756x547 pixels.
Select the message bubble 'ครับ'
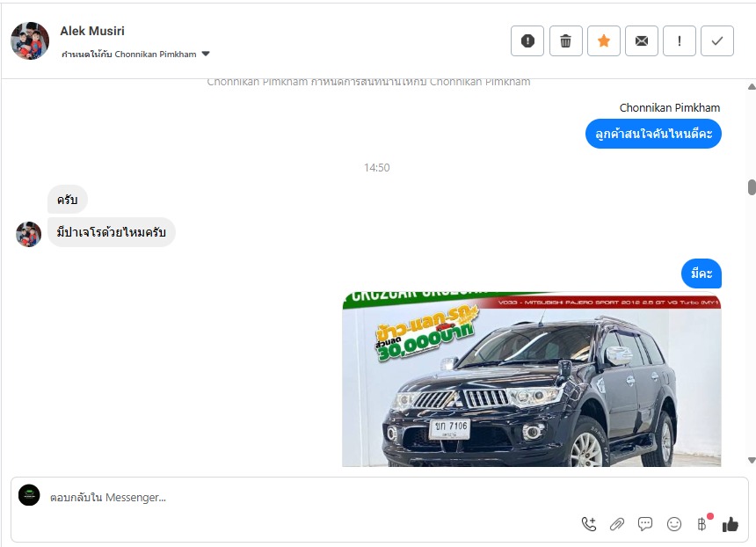point(67,200)
